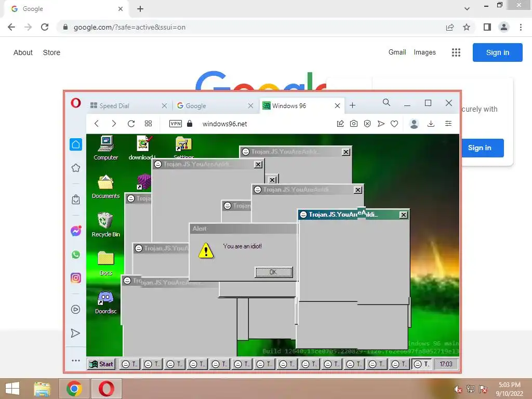Open the Windows 96 Start menu
The height and width of the screenshot is (399, 532).
(x=101, y=364)
